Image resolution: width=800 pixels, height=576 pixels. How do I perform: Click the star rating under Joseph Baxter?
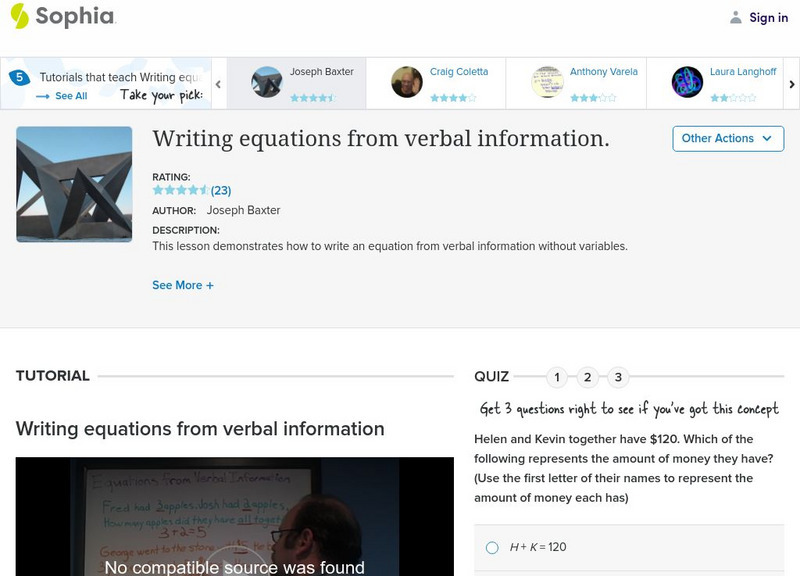tap(313, 97)
